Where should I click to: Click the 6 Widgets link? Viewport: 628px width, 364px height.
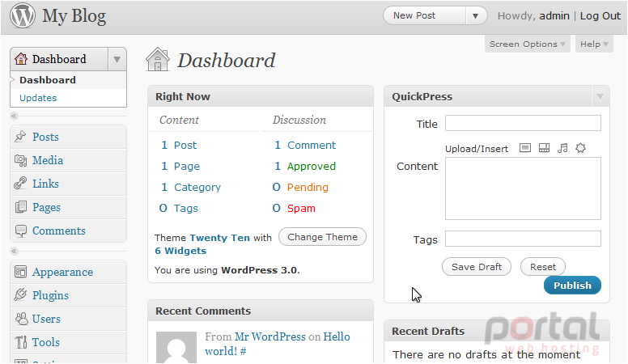[180, 251]
